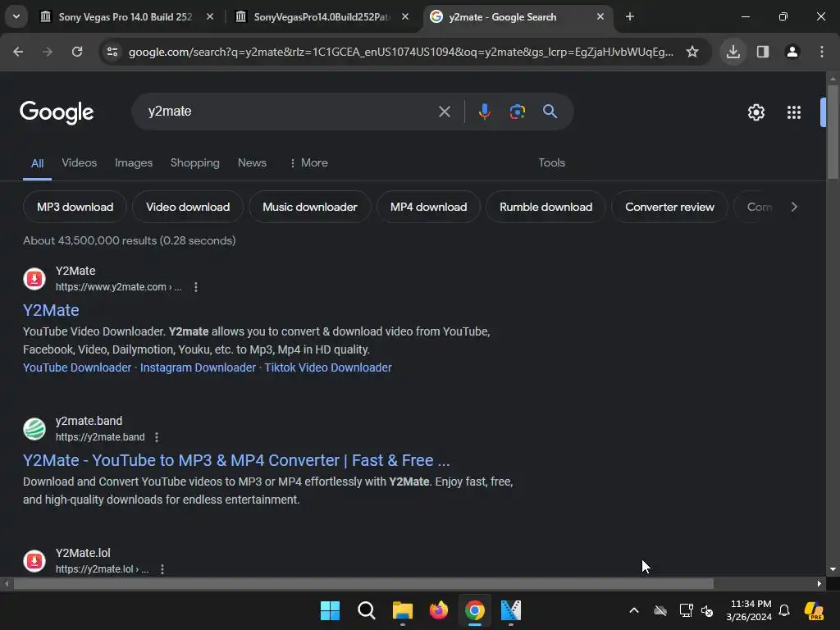This screenshot has width=840, height=630.
Task: Show more suggestion chips with right arrow
Action: click(x=794, y=207)
